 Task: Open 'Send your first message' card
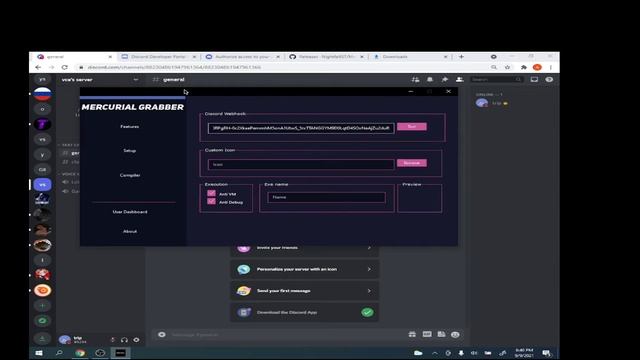(304, 291)
